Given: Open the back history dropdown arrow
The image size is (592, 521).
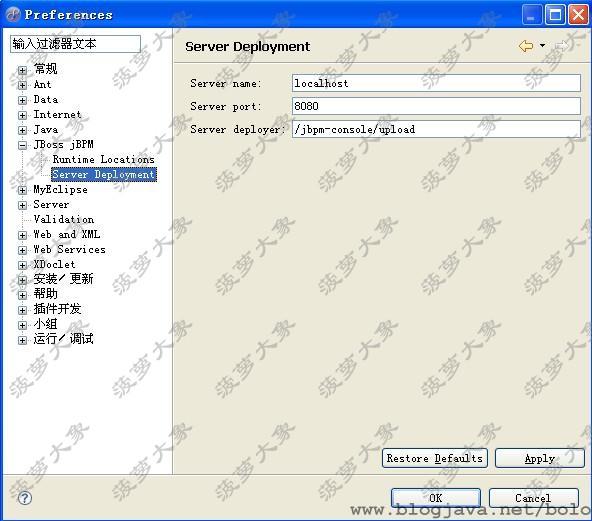Looking at the screenshot, I should tap(543, 46).
